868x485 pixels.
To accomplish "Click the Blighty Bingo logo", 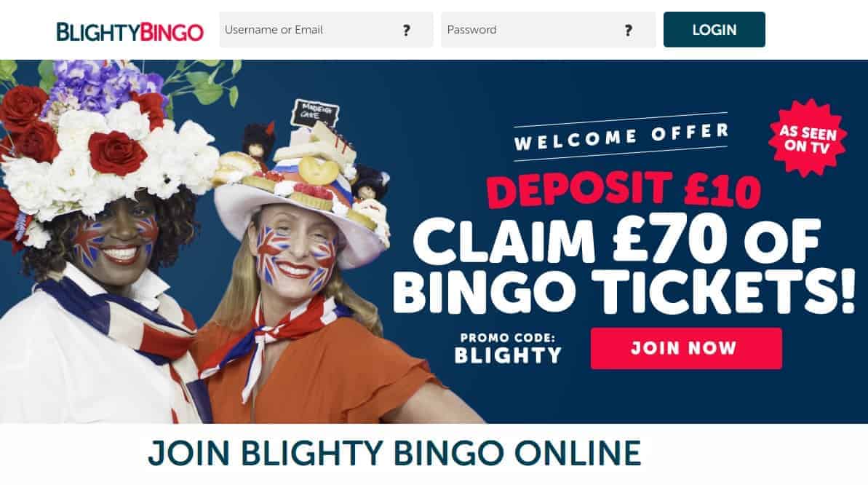I will click(130, 31).
